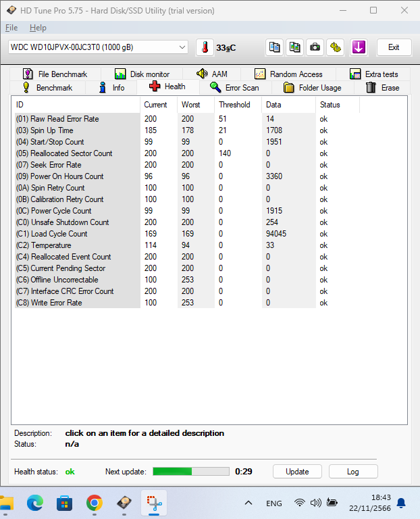Switch to the Benchmark tab
This screenshot has height=519, width=420.
point(48,88)
